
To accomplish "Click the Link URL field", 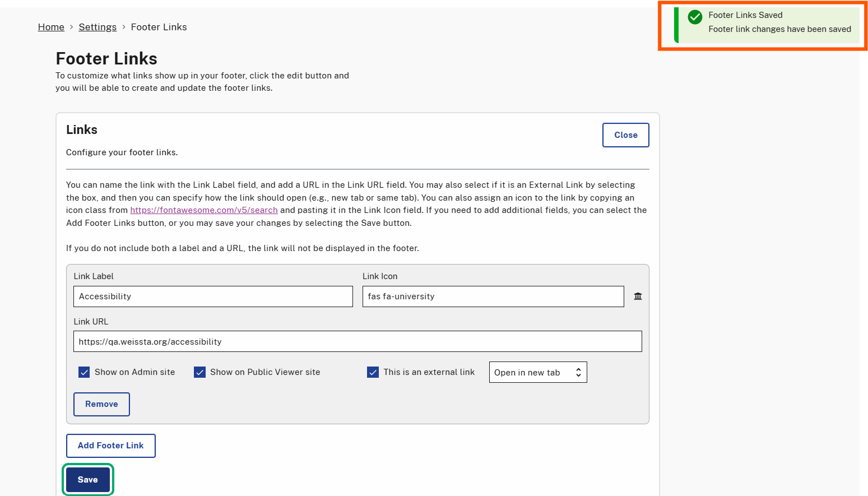I will point(358,341).
